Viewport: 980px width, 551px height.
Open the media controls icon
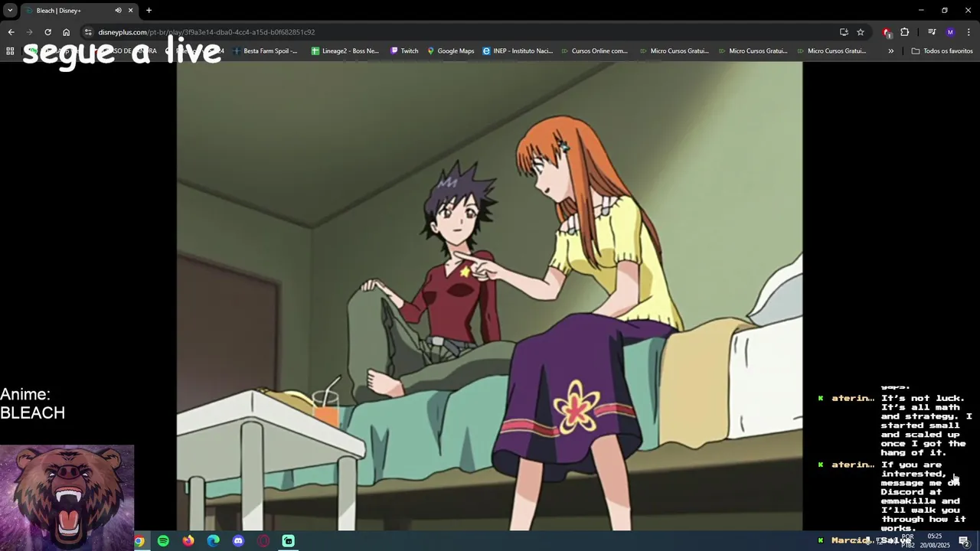coord(932,32)
